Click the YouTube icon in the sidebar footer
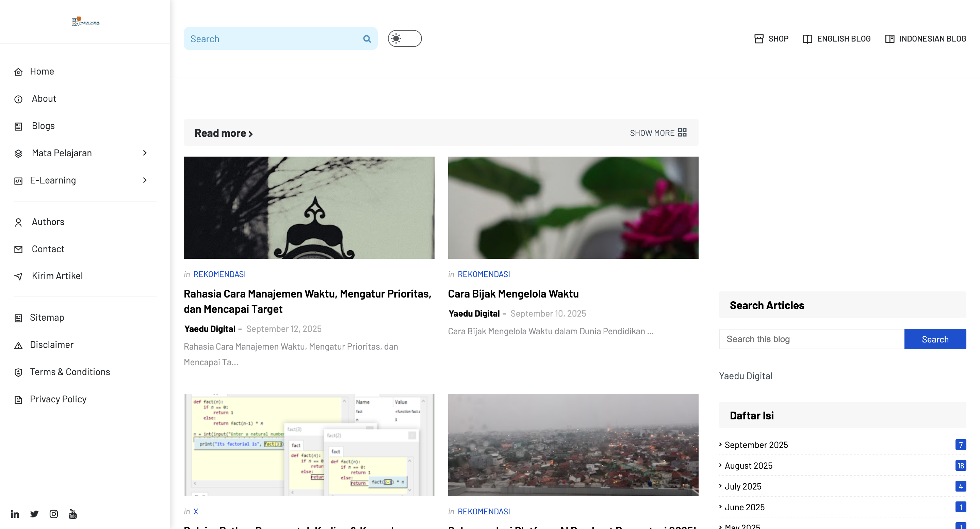This screenshot has width=980, height=529. click(73, 514)
